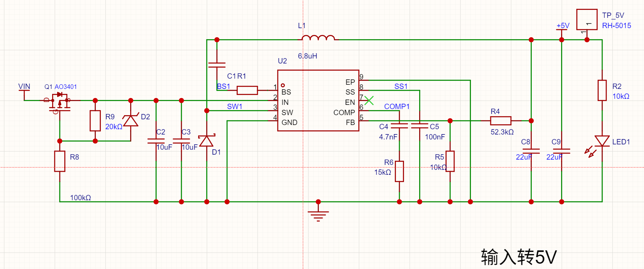Select the D2 Zener diode symbol
644x269 pixels.
pos(130,120)
